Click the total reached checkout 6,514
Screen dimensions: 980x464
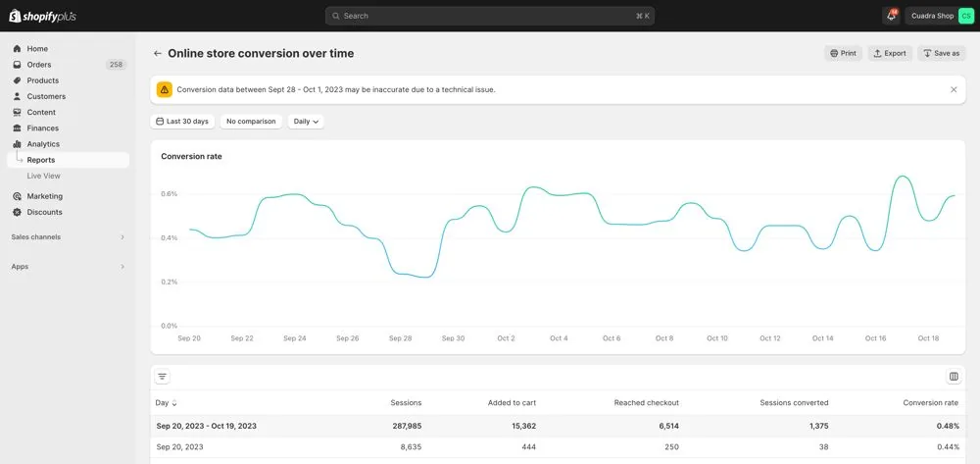(666, 426)
